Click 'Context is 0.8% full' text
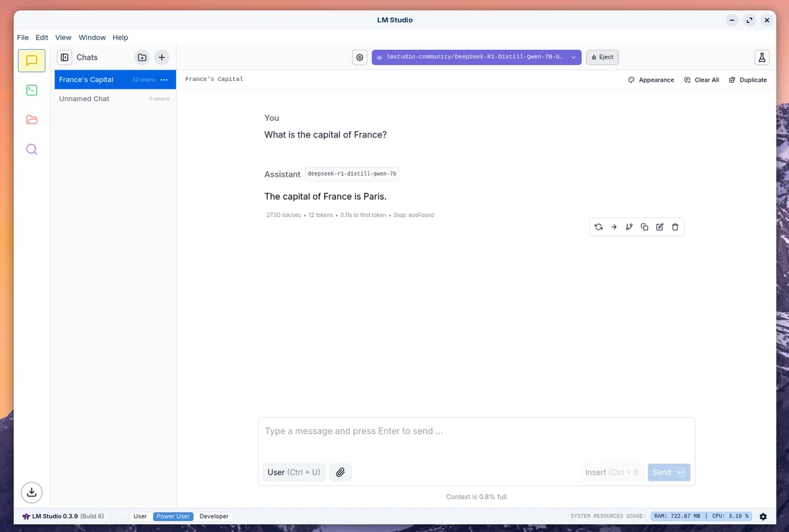This screenshot has width=789, height=532. pos(476,496)
